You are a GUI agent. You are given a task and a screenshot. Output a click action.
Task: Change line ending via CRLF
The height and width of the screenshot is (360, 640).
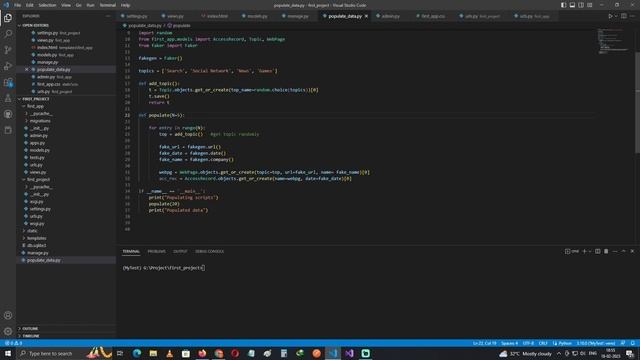pyautogui.click(x=543, y=343)
